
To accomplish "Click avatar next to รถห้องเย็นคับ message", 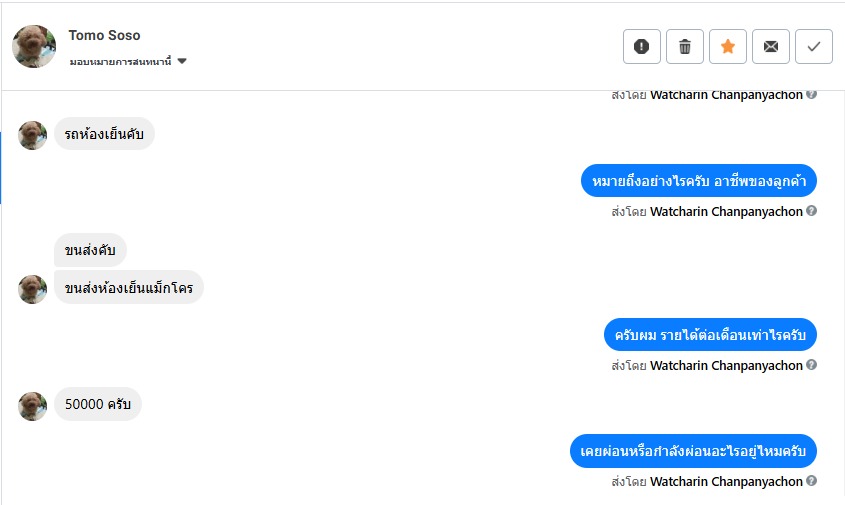I will click(33, 135).
